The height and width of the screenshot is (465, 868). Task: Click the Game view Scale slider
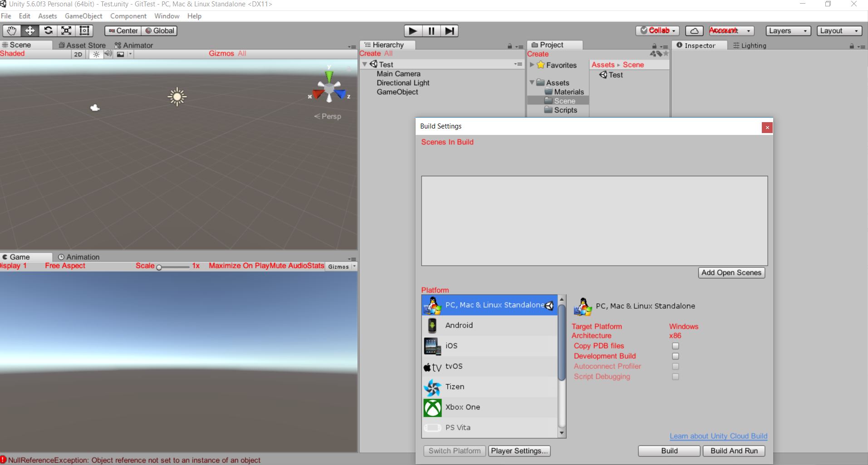(x=173, y=267)
